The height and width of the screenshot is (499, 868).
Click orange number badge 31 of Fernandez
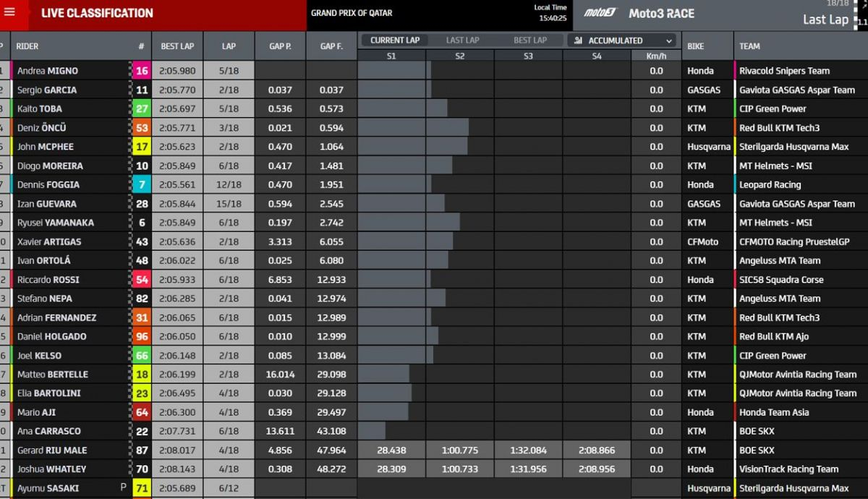pyautogui.click(x=142, y=317)
